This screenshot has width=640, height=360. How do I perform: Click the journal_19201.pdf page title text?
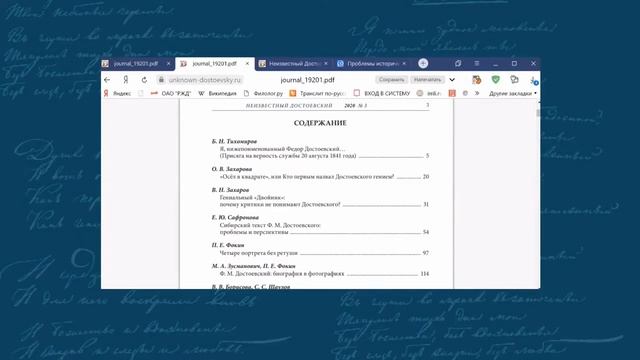click(307, 80)
